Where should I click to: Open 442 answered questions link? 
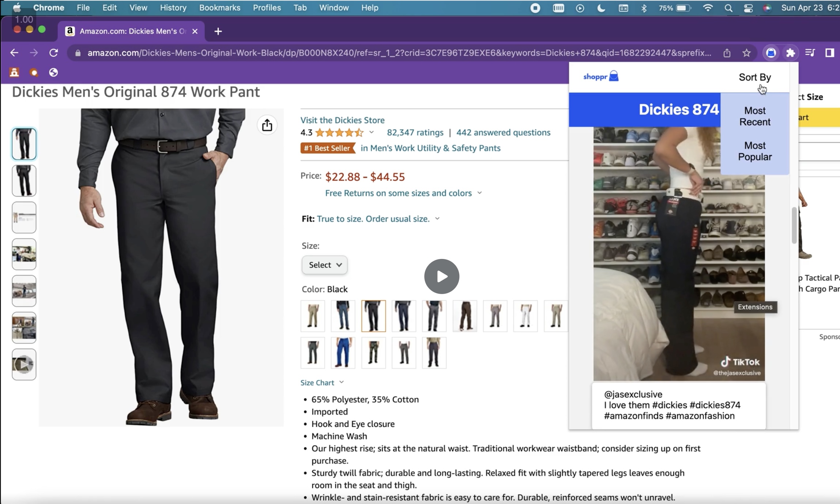[x=503, y=132]
